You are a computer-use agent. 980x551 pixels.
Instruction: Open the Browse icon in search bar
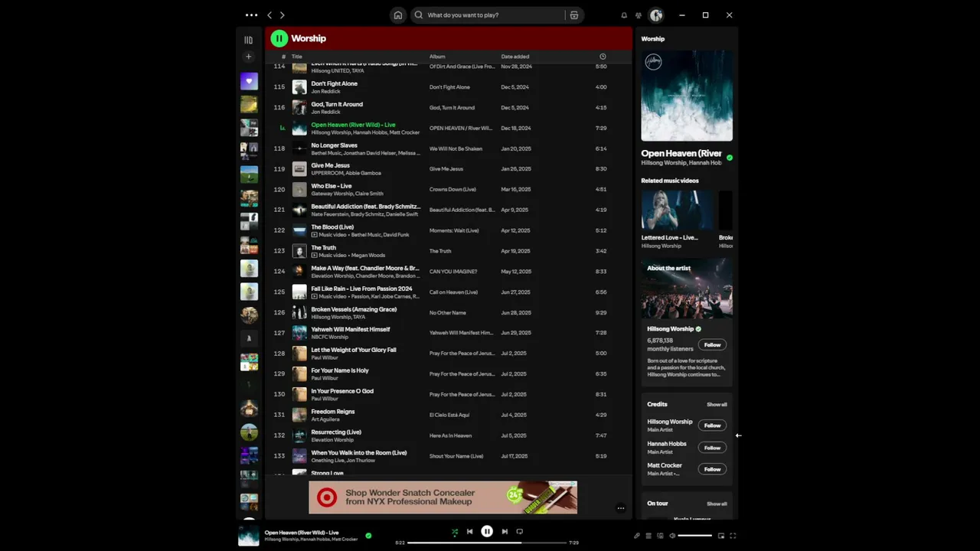point(573,15)
